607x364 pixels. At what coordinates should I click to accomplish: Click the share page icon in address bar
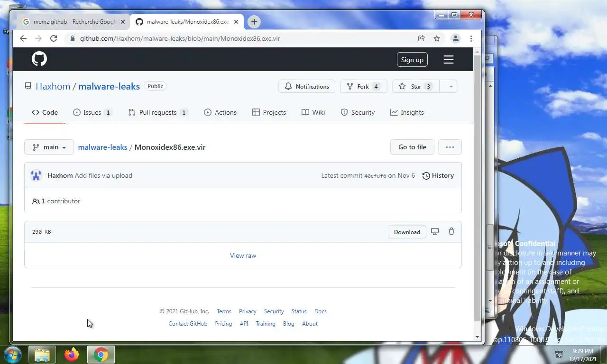pyautogui.click(x=421, y=38)
